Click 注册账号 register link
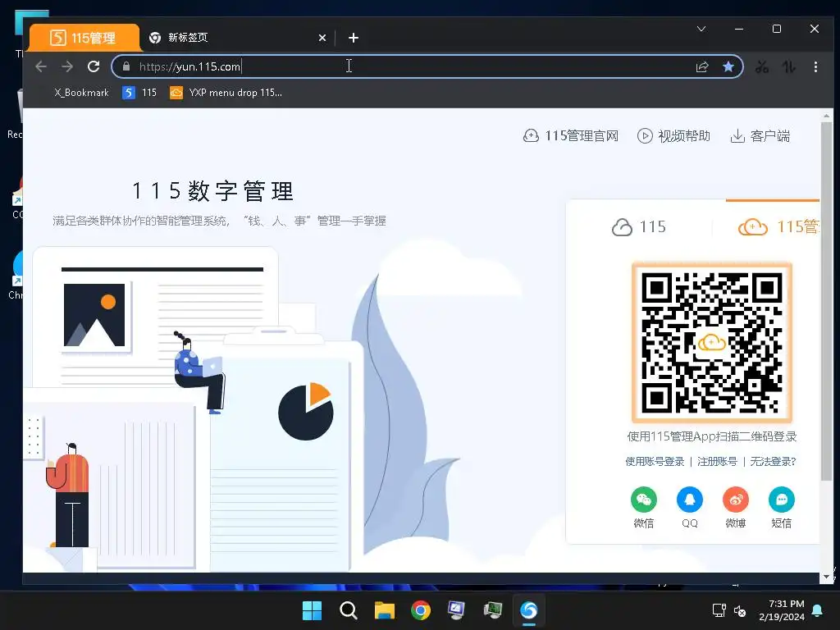Viewport: 840px width, 630px height. tap(717, 461)
